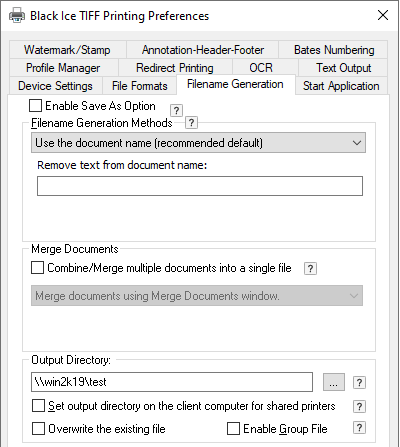Switch to the Watermark/Stamp tab
Screen dimensions: 400x447
(x=68, y=50)
